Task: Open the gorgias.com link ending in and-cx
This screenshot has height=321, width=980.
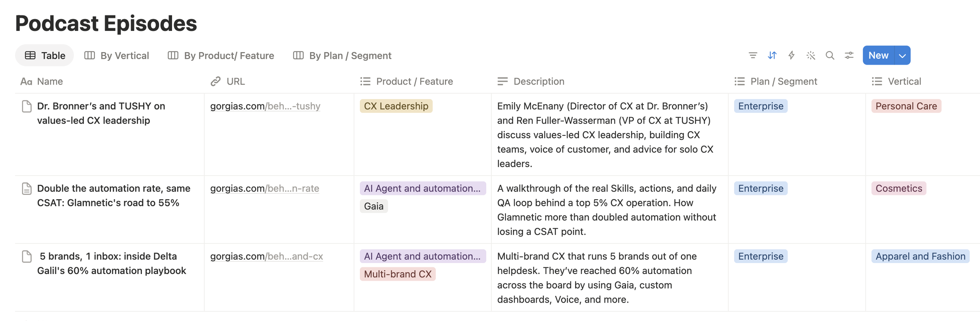Action: click(x=267, y=256)
